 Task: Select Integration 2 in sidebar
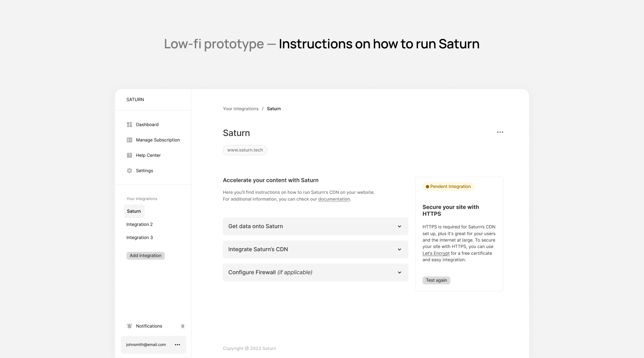[x=139, y=225]
